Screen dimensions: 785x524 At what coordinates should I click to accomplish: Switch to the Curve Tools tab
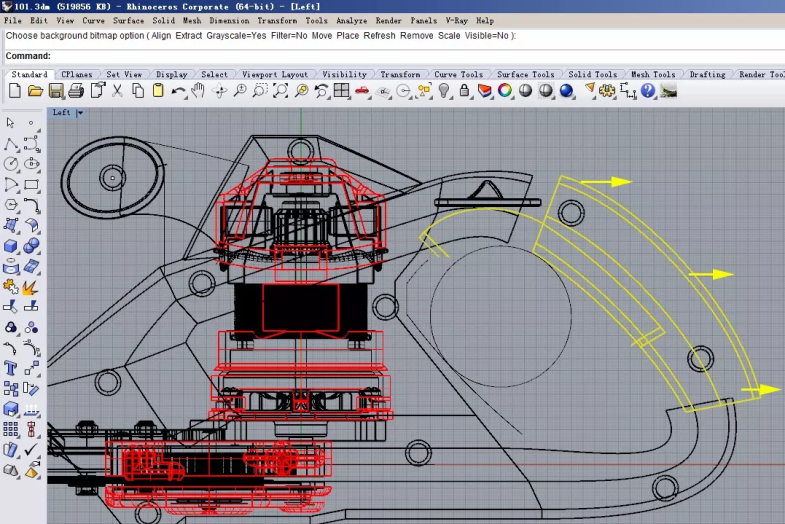pos(458,74)
